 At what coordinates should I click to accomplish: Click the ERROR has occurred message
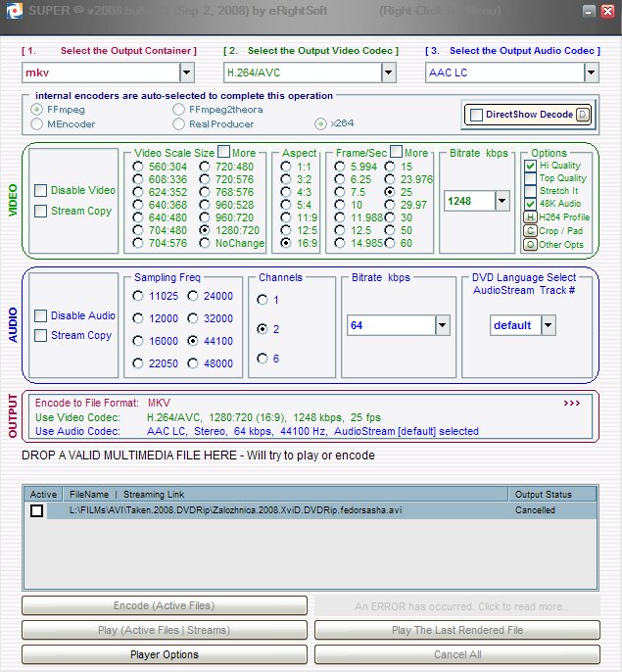pos(457,606)
